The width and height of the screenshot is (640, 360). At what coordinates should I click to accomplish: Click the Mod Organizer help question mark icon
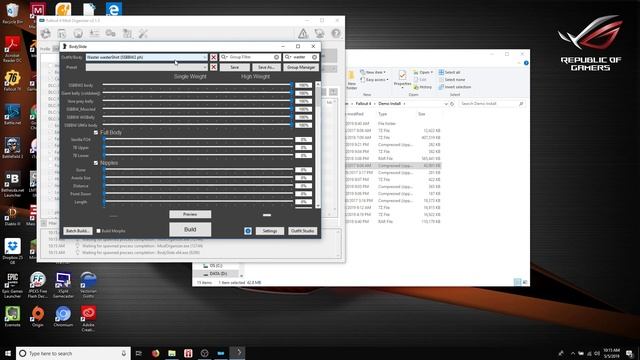click(x=336, y=33)
